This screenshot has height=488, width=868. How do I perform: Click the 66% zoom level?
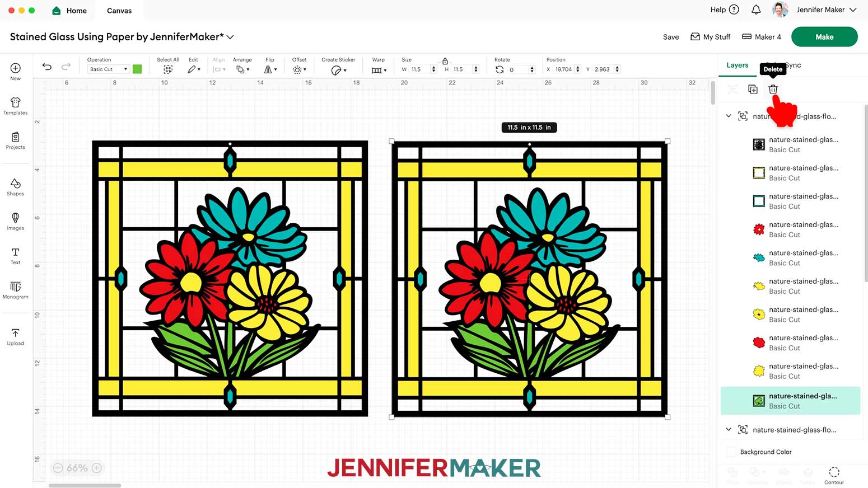[77, 468]
